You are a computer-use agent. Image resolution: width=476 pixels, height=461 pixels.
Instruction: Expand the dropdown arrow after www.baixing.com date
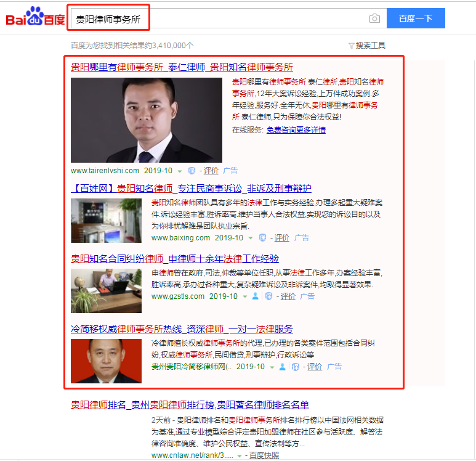(251, 238)
